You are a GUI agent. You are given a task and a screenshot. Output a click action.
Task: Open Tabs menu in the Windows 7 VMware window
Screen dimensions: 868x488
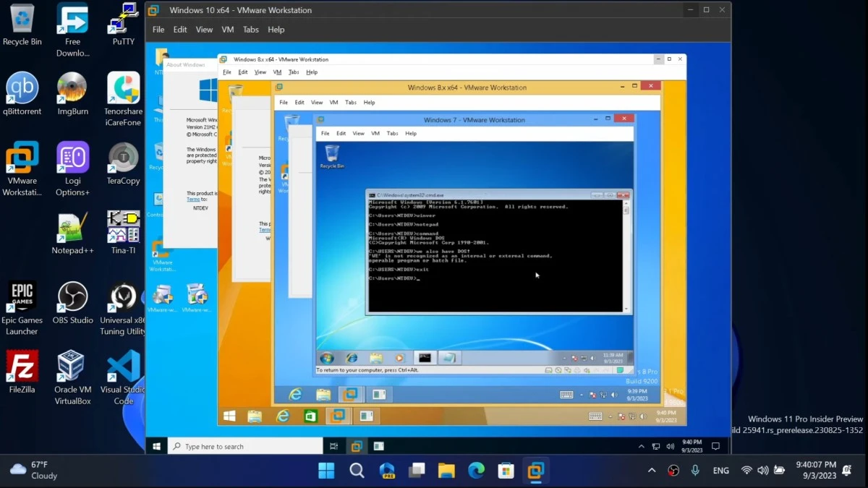[x=392, y=134]
